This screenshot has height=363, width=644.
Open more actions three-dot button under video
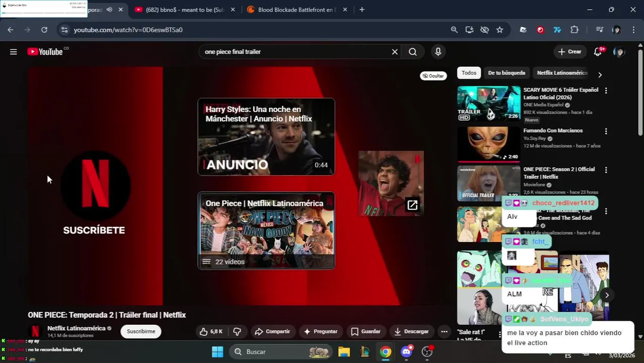[x=444, y=331]
